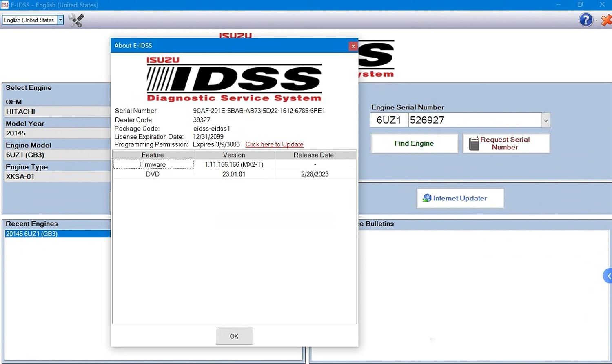Click the device icon on Request Serial Number
Screen dimensions: 612x364
point(474,144)
